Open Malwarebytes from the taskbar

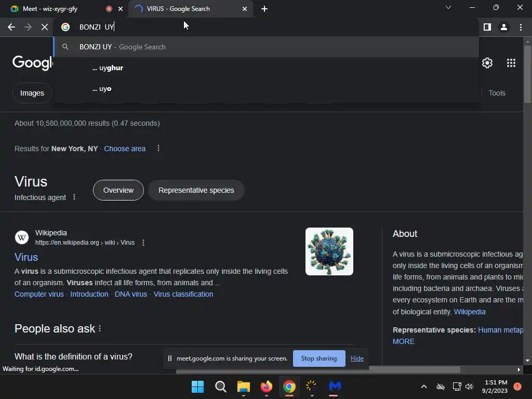tap(335, 386)
